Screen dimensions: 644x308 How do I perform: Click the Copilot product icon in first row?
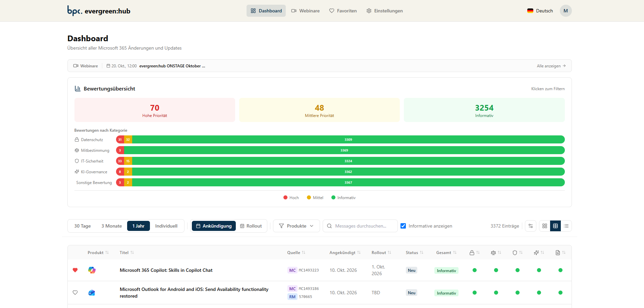pyautogui.click(x=92, y=270)
